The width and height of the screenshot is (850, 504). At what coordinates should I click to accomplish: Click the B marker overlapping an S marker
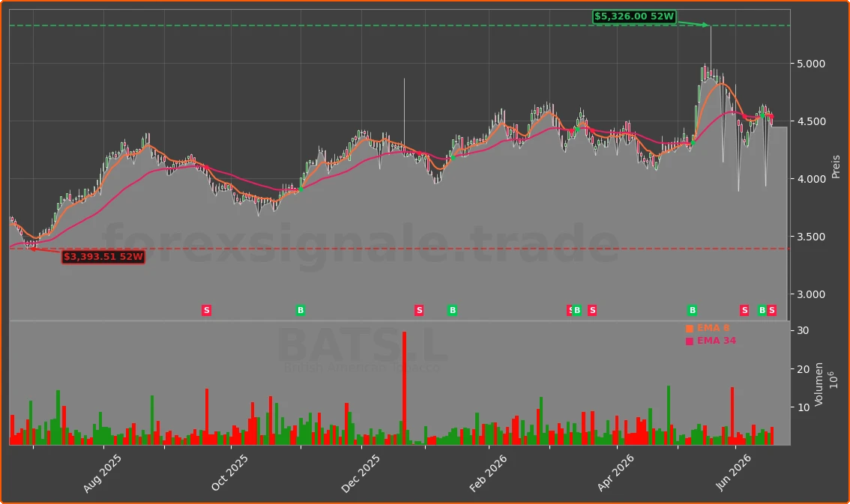(577, 310)
